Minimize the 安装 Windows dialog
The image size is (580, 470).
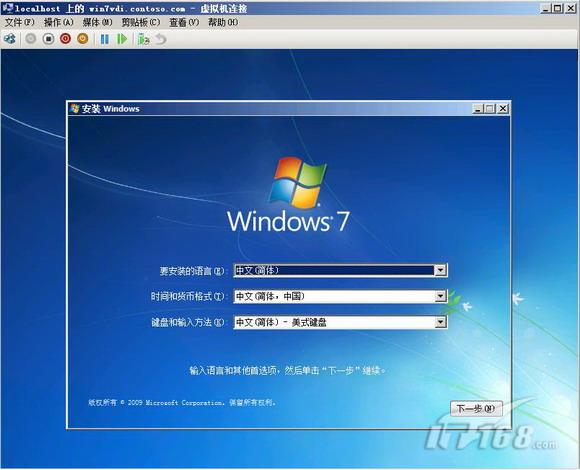(x=478, y=109)
